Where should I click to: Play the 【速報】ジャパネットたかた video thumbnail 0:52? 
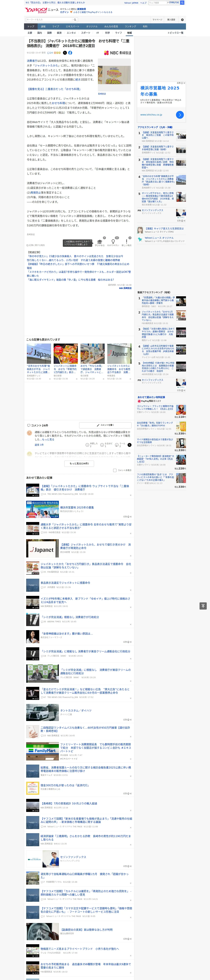pyautogui.click(x=33, y=490)
